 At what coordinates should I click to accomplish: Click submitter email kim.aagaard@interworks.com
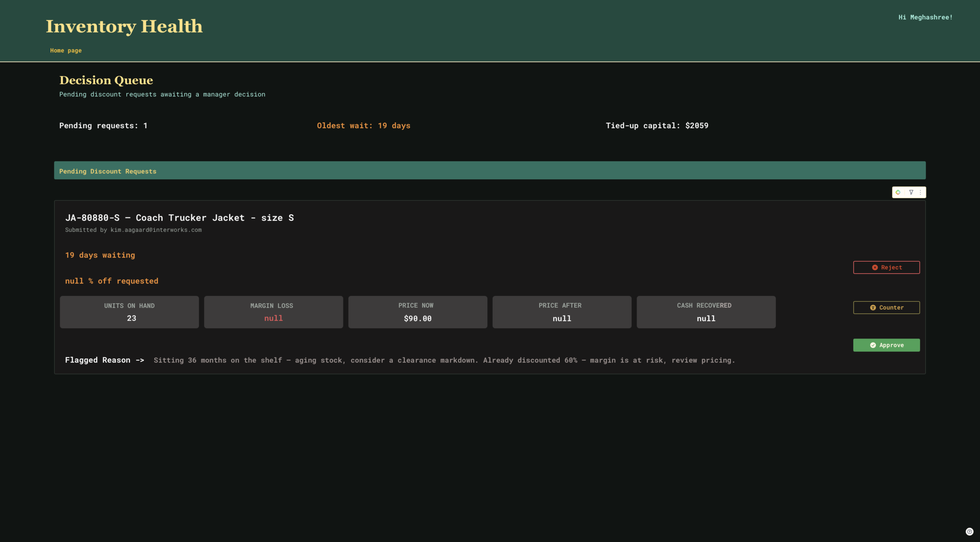pyautogui.click(x=156, y=230)
